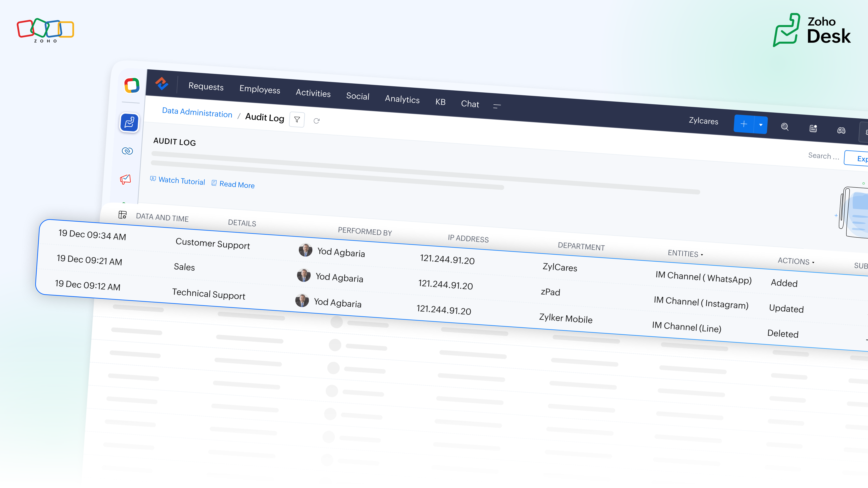
Task: Open the Data Administration breadcrumb link
Action: pyautogui.click(x=197, y=113)
